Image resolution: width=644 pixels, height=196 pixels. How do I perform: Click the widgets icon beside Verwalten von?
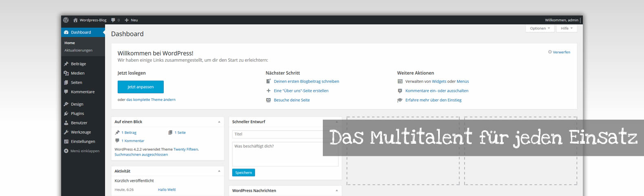[400, 81]
